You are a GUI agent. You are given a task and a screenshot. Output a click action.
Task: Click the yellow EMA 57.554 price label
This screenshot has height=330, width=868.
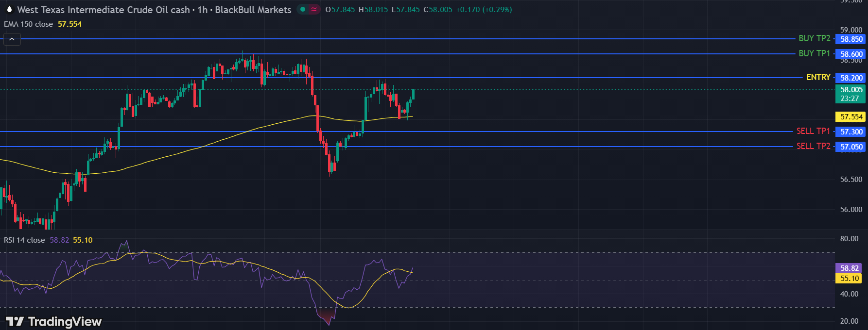coord(851,117)
